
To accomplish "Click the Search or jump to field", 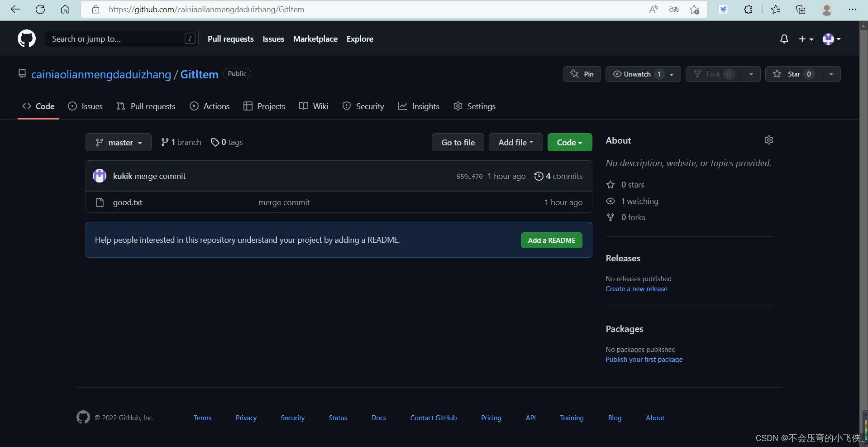I will (x=121, y=39).
